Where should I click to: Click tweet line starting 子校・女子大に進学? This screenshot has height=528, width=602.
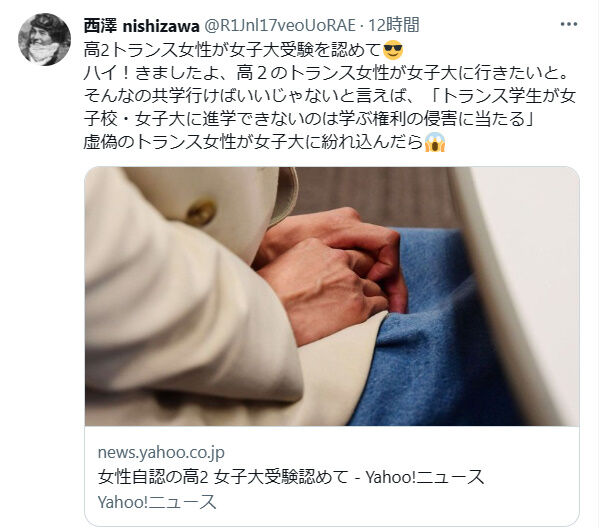coord(309,119)
